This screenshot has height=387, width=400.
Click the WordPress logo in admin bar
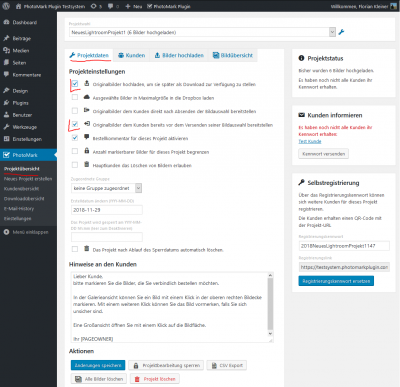tap(6, 6)
